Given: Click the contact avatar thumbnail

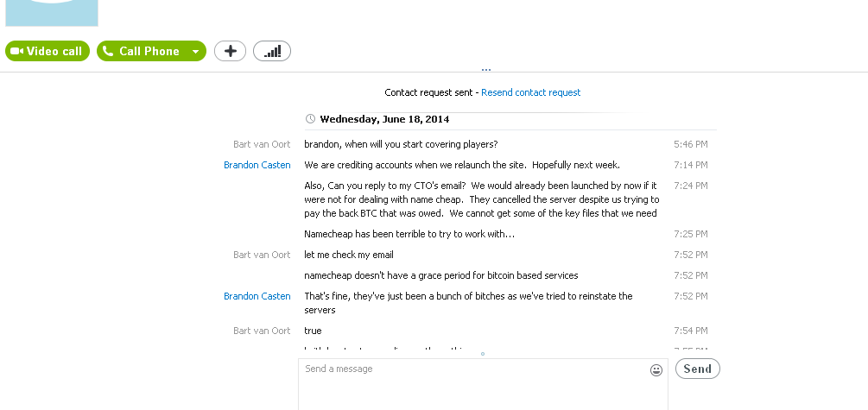Looking at the screenshot, I should coord(52,13).
